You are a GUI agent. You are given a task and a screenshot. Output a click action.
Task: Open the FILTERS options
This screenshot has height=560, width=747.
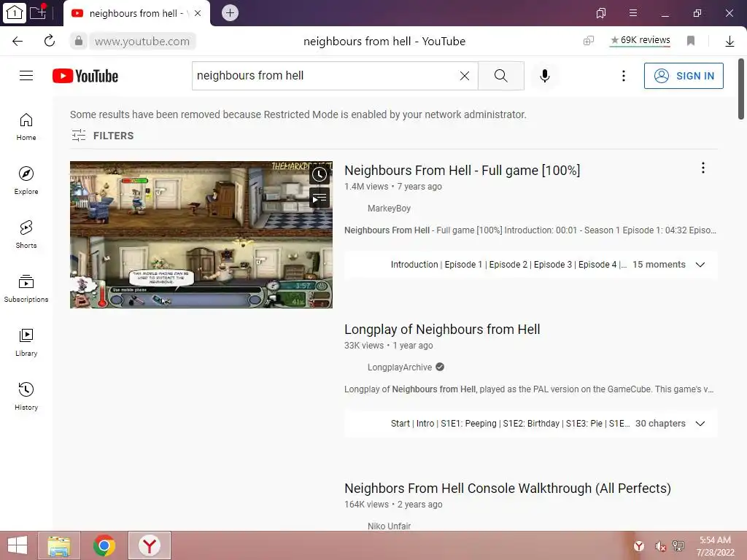pos(102,136)
